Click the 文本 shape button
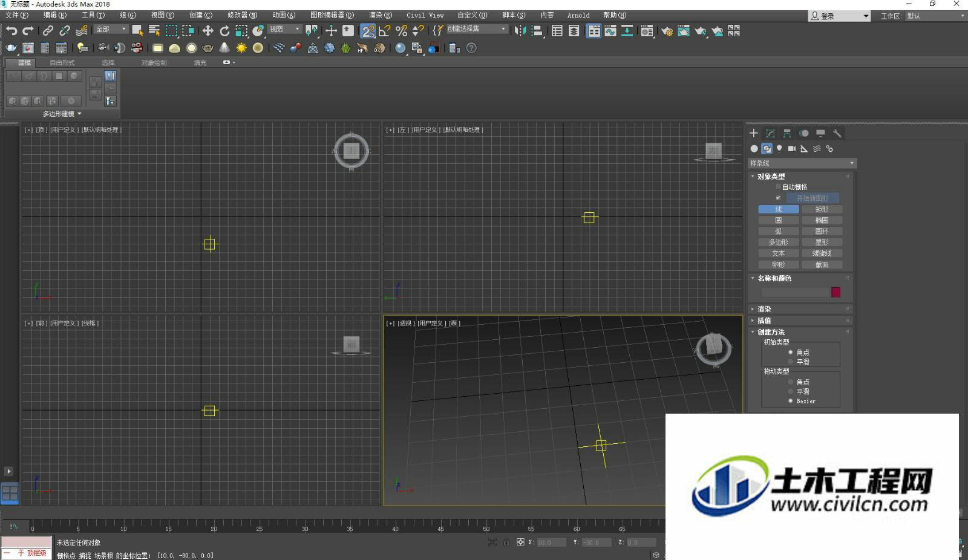 [779, 253]
